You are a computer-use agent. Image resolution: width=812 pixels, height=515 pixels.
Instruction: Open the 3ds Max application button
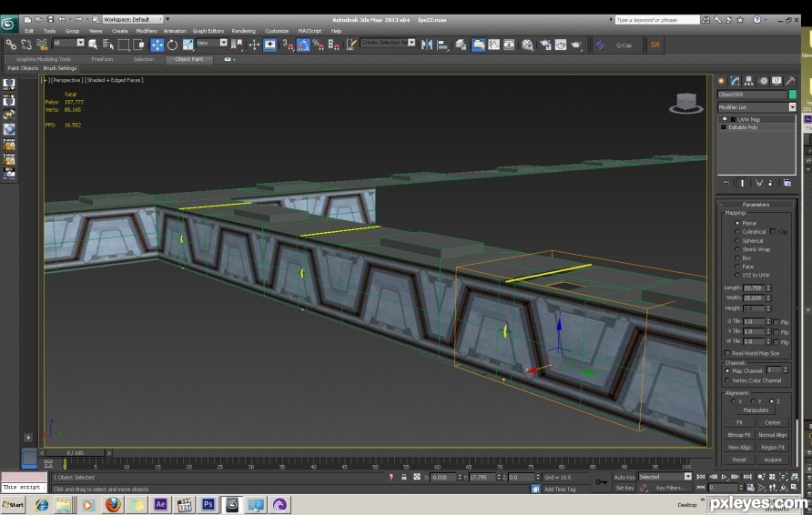tap(9, 25)
